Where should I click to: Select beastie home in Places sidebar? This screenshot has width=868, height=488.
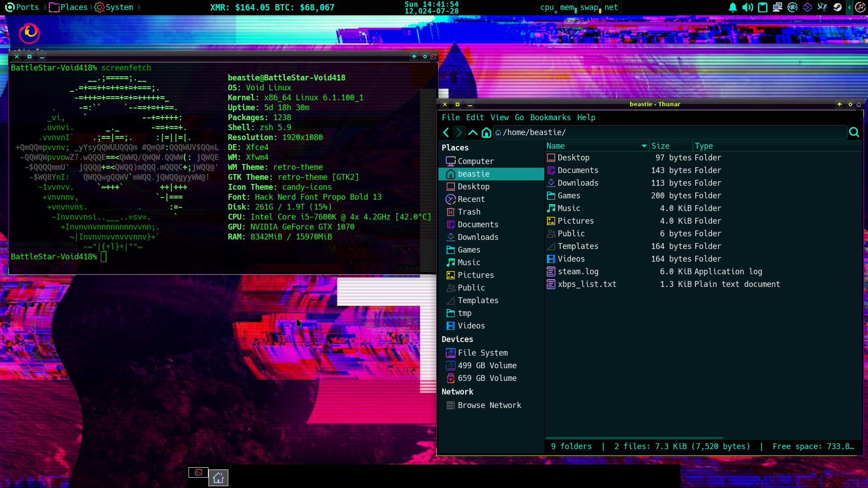coord(491,174)
